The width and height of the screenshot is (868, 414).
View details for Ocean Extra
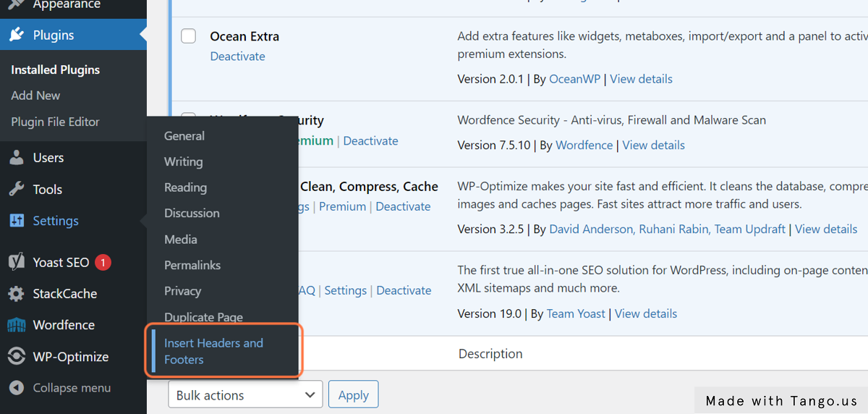641,79
